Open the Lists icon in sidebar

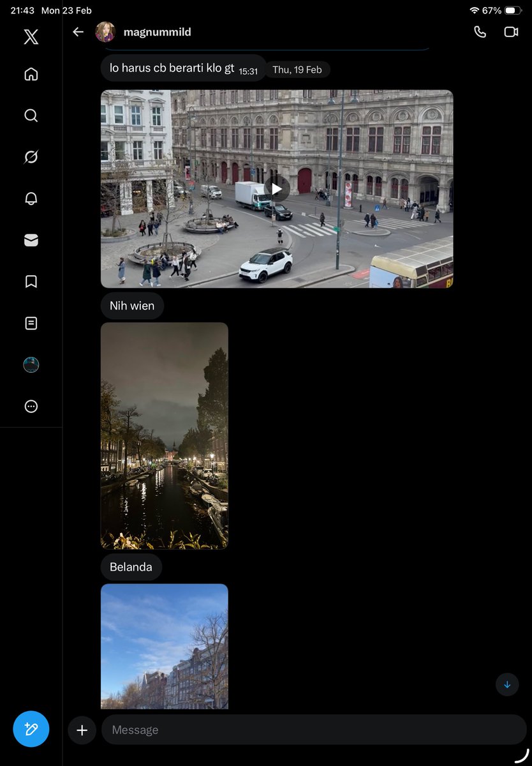(31, 323)
